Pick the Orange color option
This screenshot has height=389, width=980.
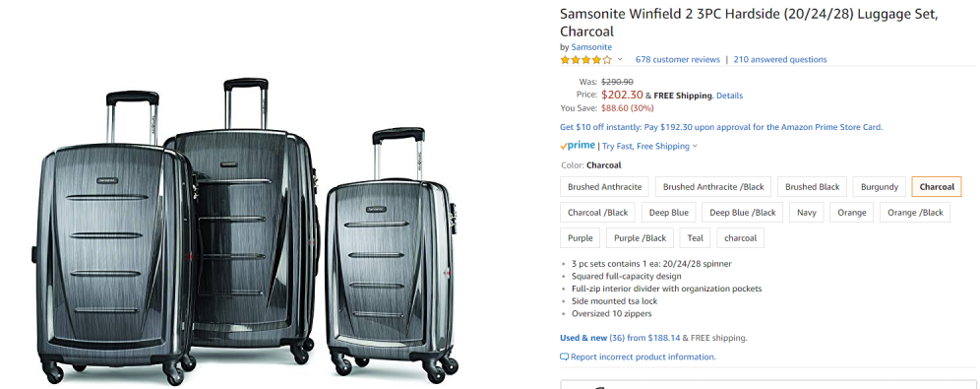(852, 213)
